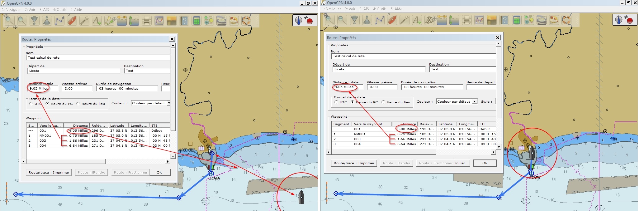Click properties scrollbar up arrow in left dialog
The width and height of the screenshot is (644, 211).
(x=173, y=46)
